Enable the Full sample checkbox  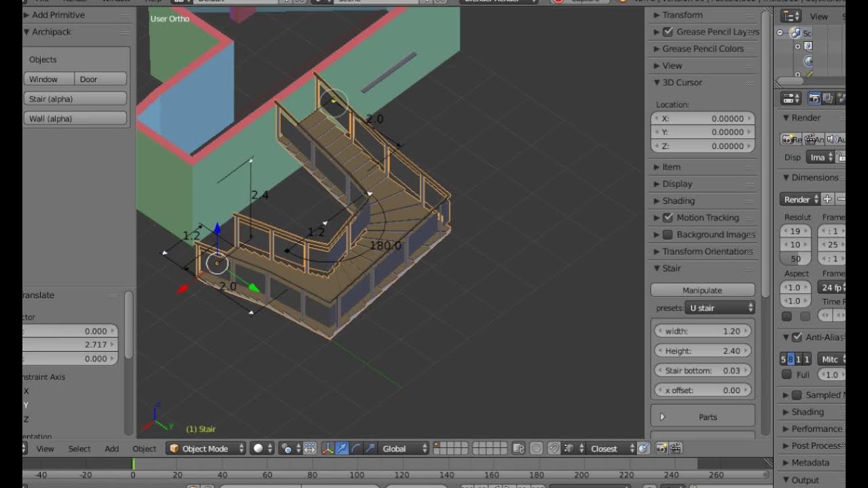(787, 374)
